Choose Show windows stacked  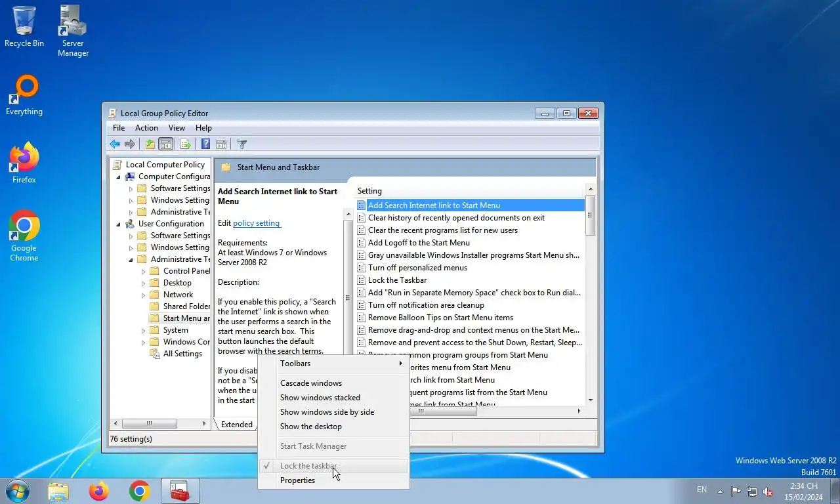pos(333,398)
